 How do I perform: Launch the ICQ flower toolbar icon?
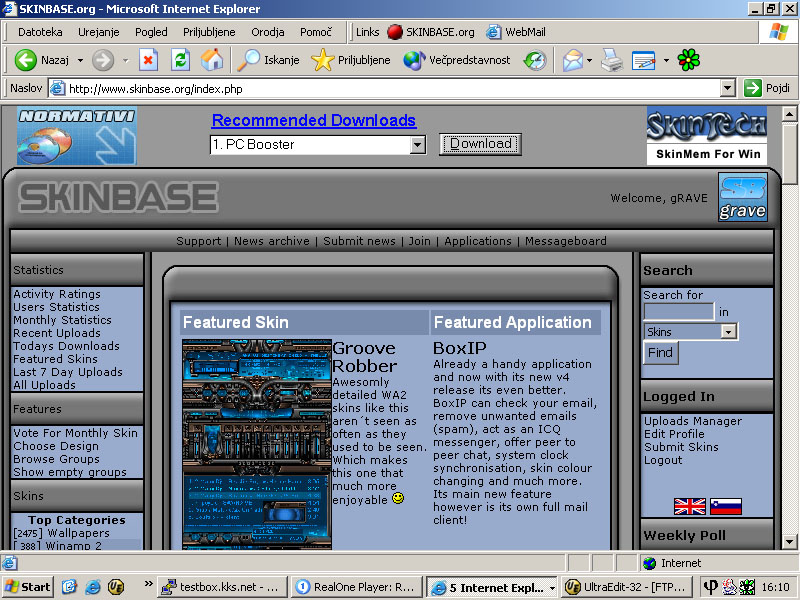coord(689,60)
